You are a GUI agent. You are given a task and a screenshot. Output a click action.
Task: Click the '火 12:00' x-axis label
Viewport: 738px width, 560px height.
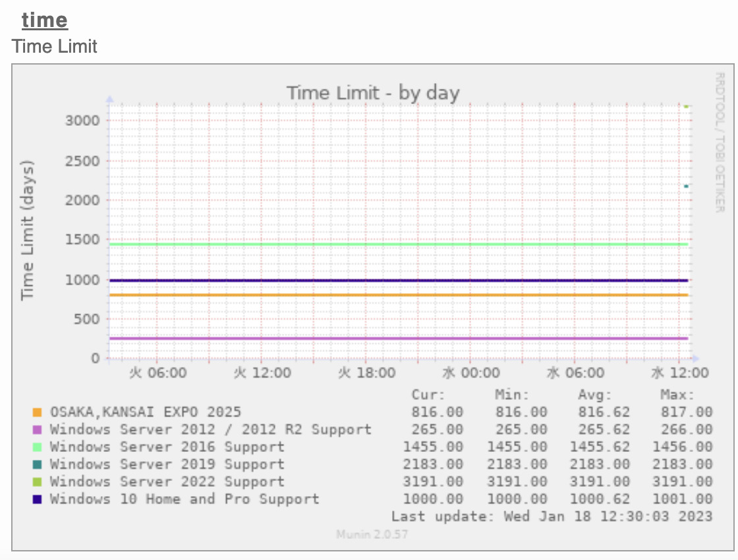point(262,373)
